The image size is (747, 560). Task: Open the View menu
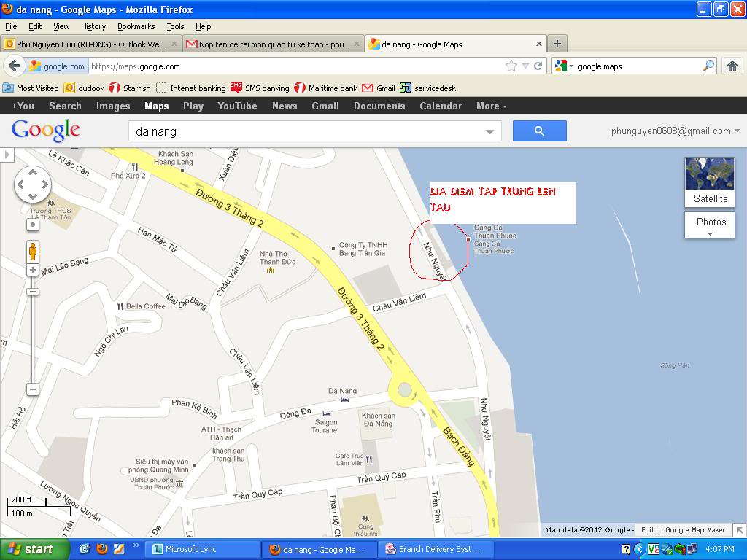61,26
